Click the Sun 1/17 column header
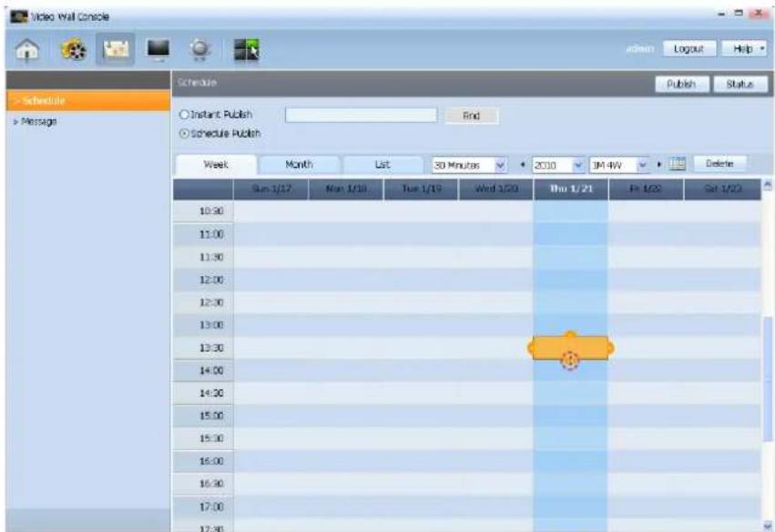The image size is (775, 532). [271, 189]
